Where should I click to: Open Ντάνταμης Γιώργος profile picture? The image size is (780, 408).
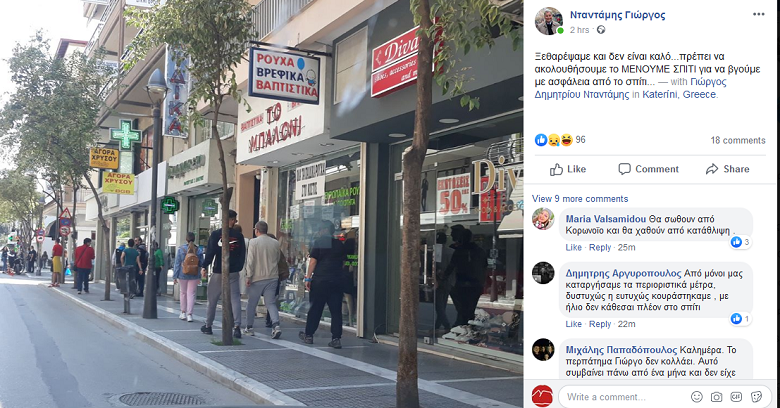(549, 21)
